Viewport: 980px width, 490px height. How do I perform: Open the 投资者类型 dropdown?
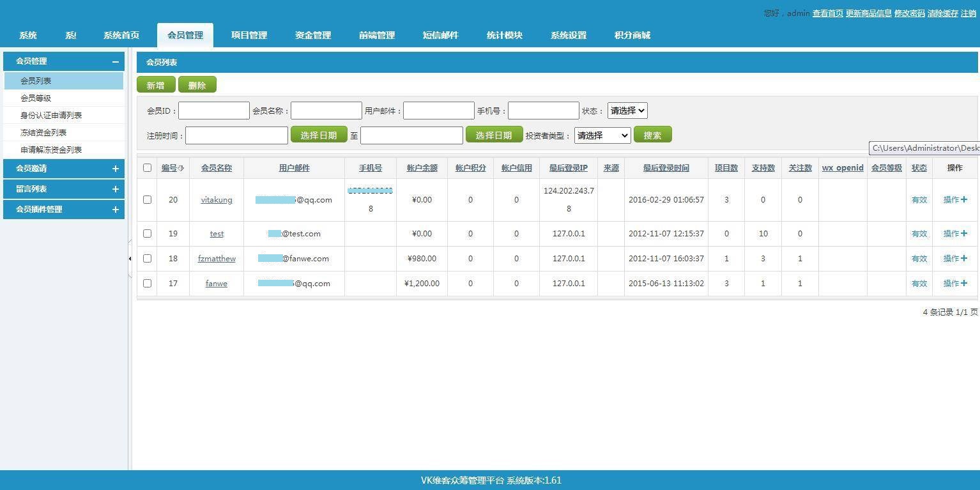[x=602, y=135]
